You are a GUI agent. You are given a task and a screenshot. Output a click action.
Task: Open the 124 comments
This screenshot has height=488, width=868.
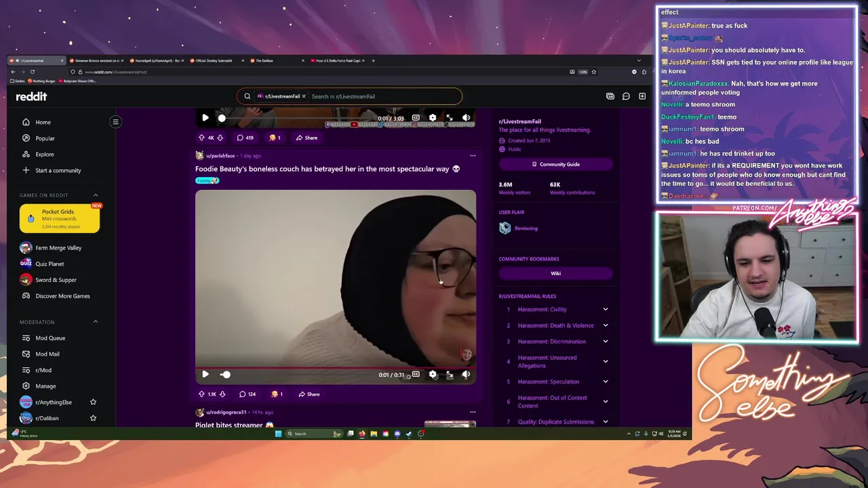(248, 394)
